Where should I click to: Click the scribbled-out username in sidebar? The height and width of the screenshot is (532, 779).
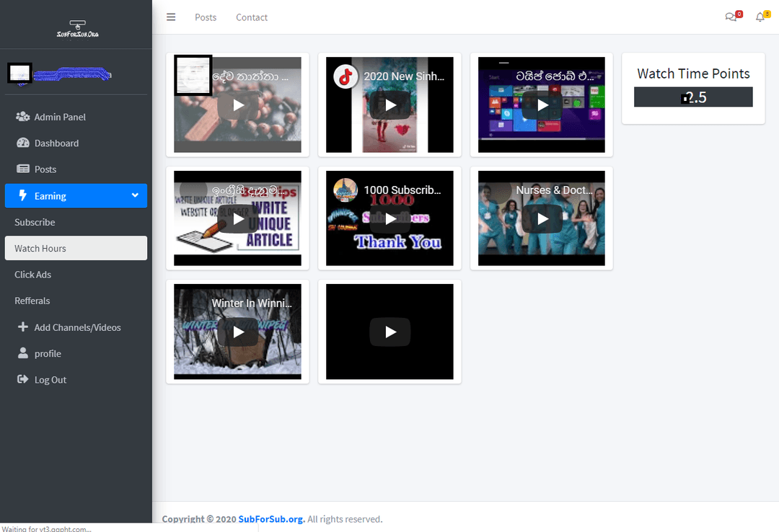73,74
